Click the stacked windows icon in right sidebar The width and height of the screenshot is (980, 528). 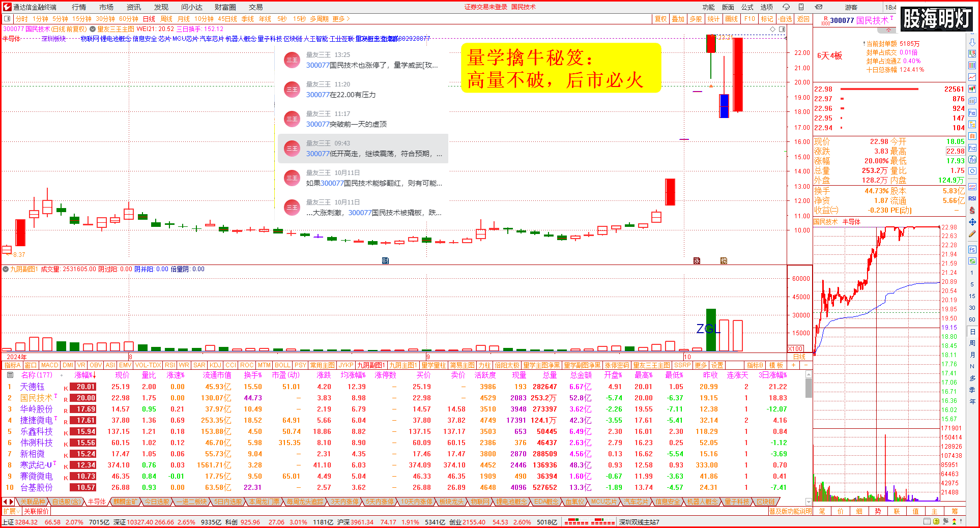coord(972,101)
